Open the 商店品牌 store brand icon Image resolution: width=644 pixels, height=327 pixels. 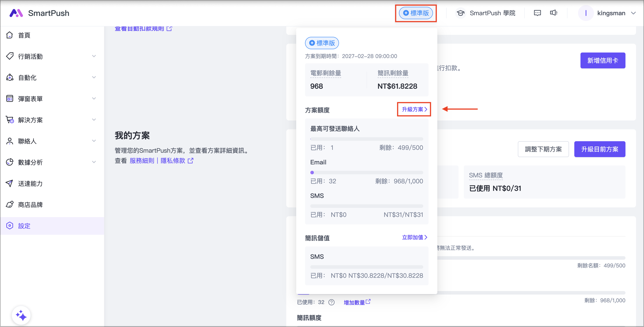(x=9, y=204)
